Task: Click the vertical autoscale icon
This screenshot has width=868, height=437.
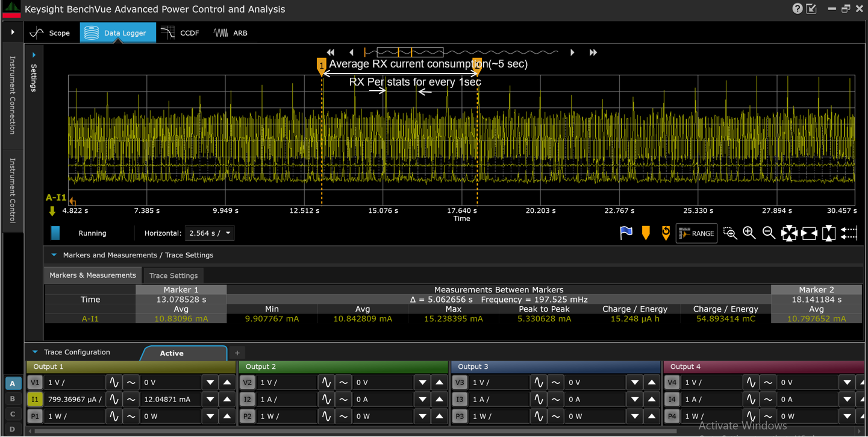Action: (x=829, y=233)
